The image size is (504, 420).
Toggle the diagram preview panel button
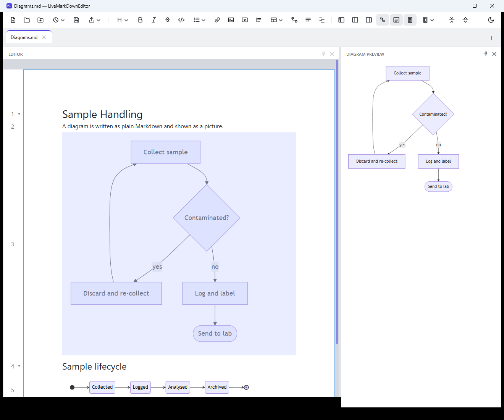pyautogui.click(x=383, y=20)
